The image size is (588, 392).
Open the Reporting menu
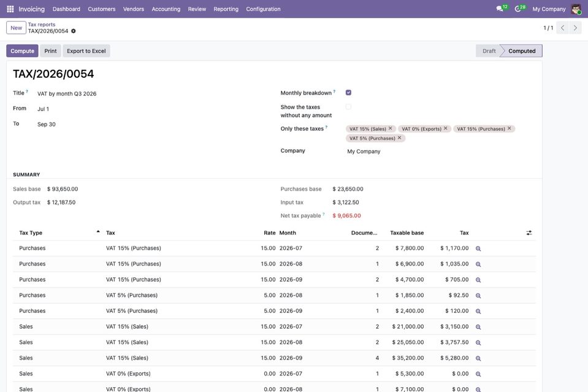(x=226, y=9)
